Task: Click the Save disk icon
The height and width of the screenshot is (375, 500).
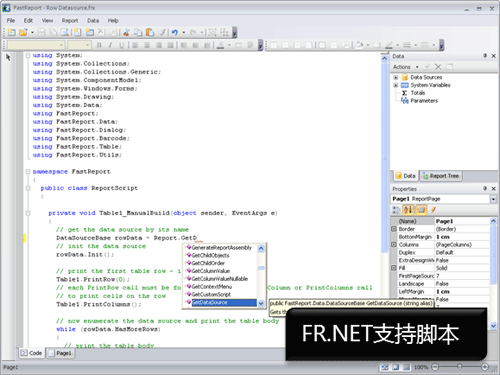Action: [x=41, y=32]
